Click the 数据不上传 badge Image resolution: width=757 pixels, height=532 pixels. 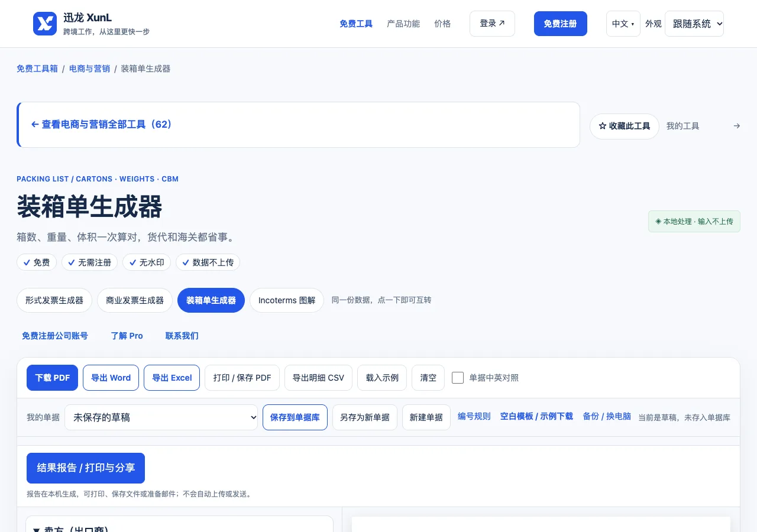pyautogui.click(x=208, y=262)
